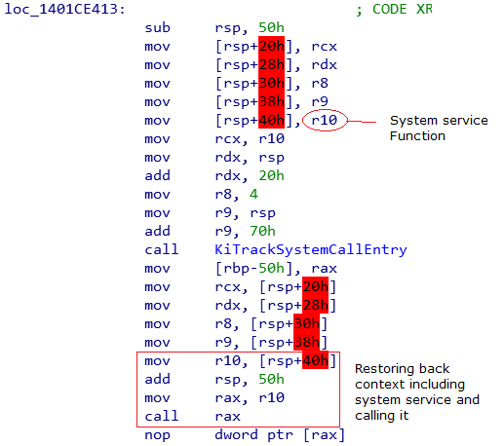Follow the KiTrackSystemCallEntry function name
Image resolution: width=504 pixels, height=446 pixels.
311,250
